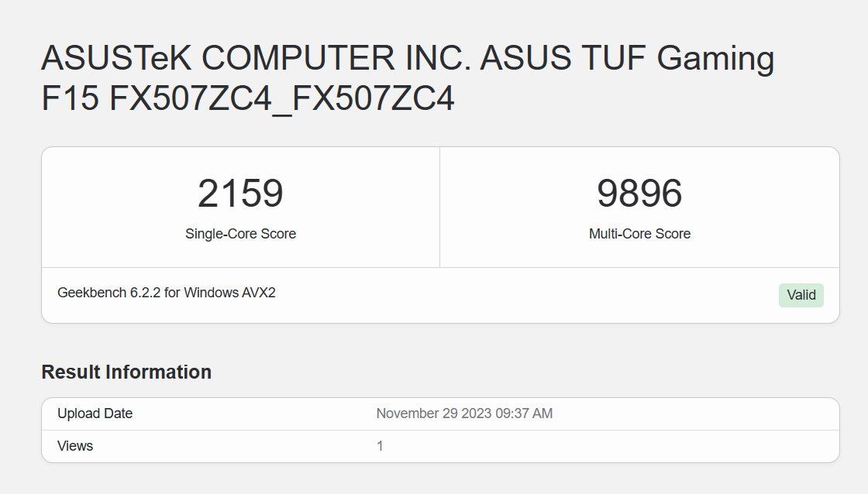
Task: Click inside the Multi-Core Score panel
Action: click(640, 205)
